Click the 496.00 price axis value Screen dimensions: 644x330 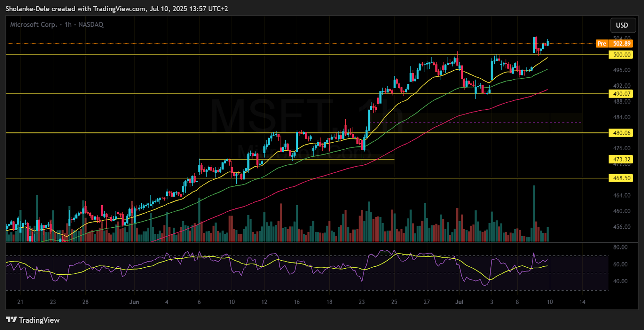622,70
